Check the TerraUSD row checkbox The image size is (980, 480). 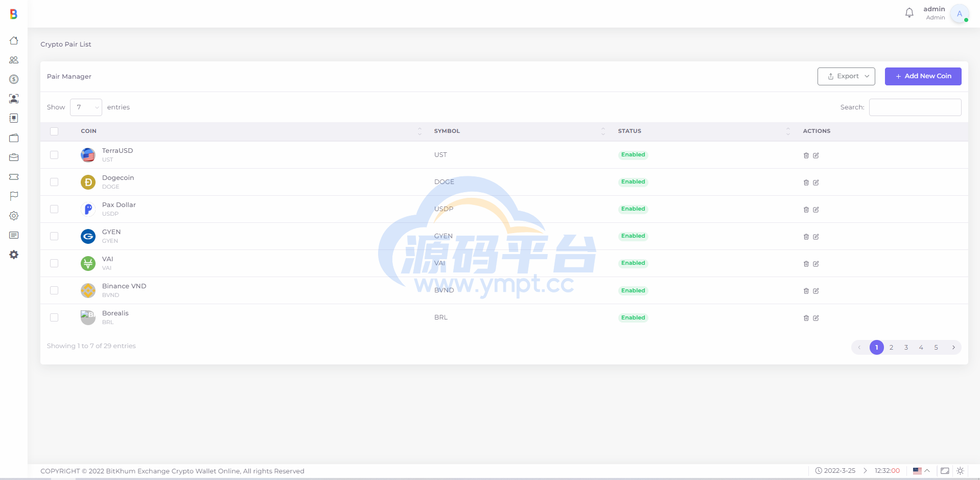[x=54, y=155]
